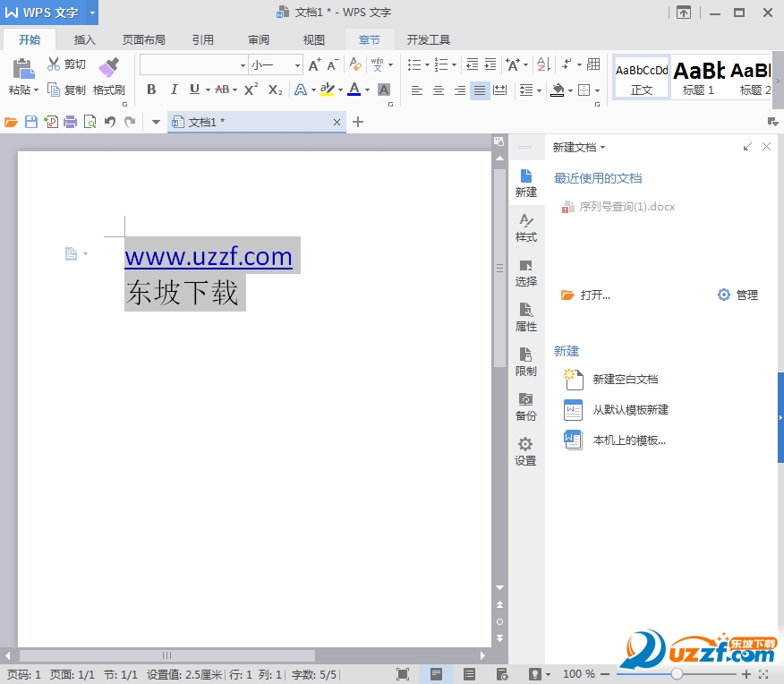Click the Save icon in quick access bar
This screenshot has height=684, width=784.
[31, 122]
